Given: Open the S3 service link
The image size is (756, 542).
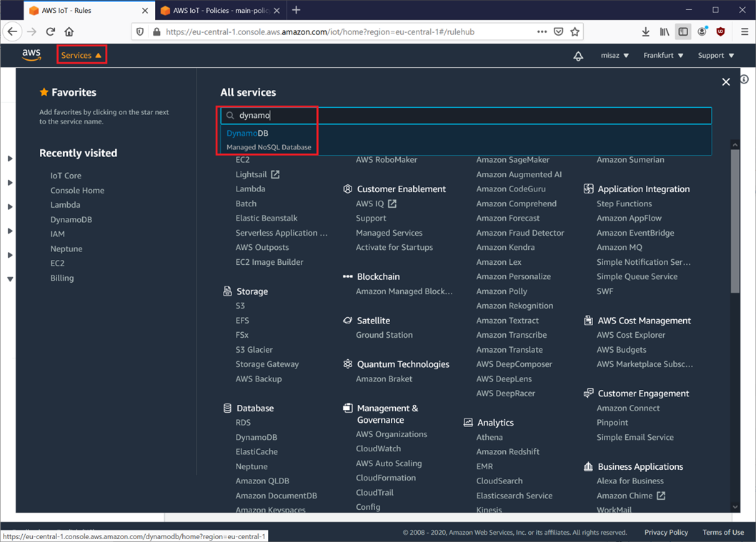Looking at the screenshot, I should click(240, 306).
